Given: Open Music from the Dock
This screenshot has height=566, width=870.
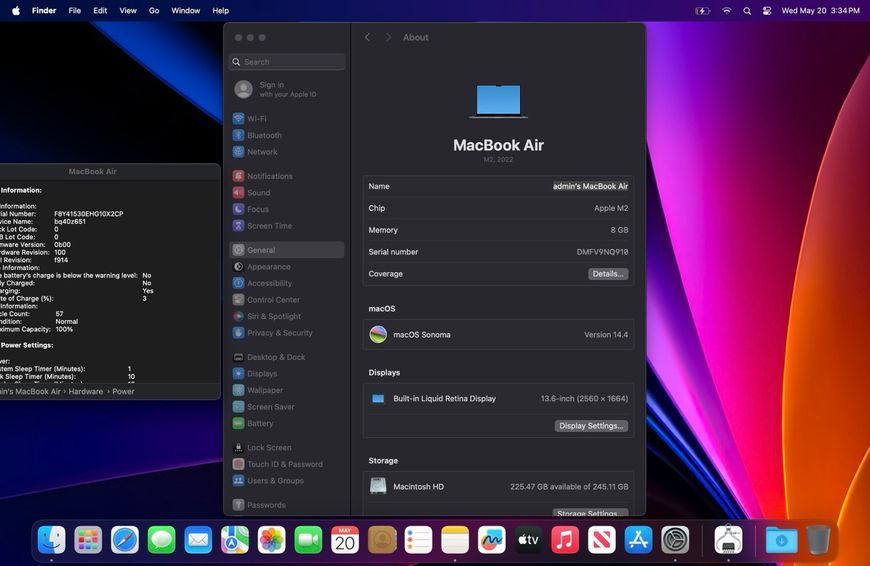Looking at the screenshot, I should (x=565, y=540).
